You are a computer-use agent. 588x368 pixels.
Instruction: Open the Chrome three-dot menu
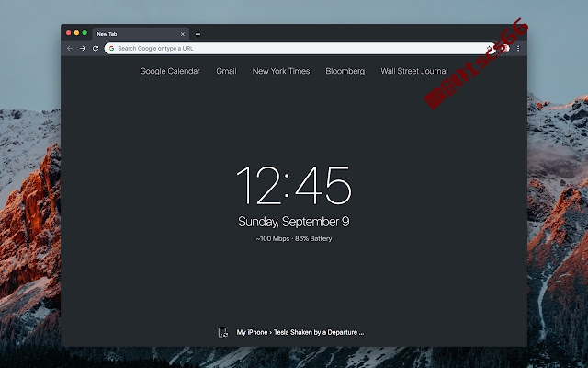click(x=518, y=48)
